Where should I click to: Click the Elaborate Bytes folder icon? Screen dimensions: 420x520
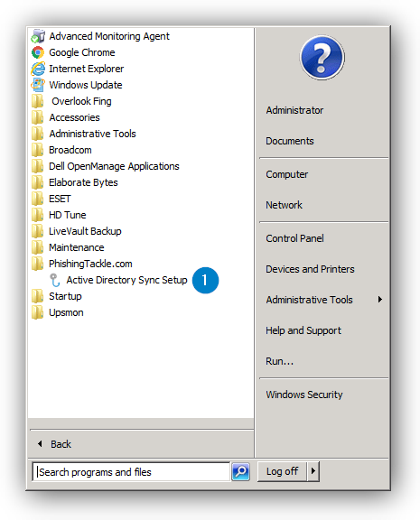38,182
